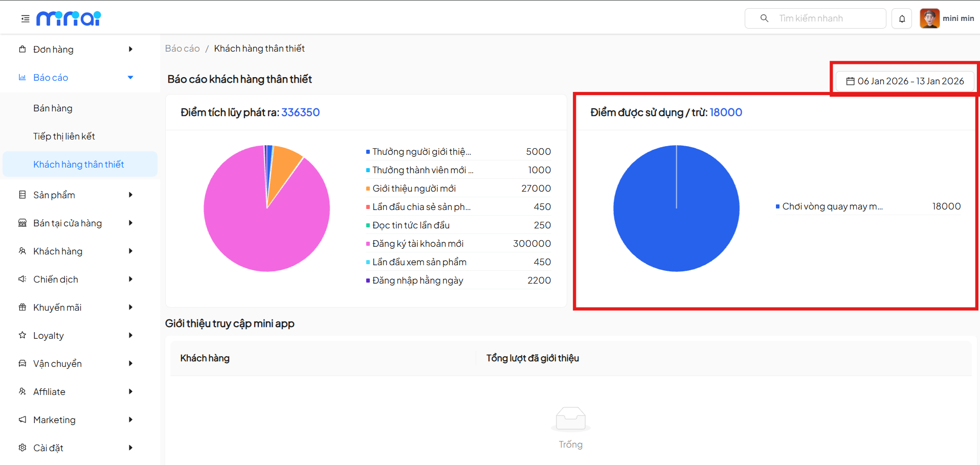Expand the Sản phẩm submenu arrow
Screen dimensions: 980x465
pyautogui.click(x=130, y=195)
